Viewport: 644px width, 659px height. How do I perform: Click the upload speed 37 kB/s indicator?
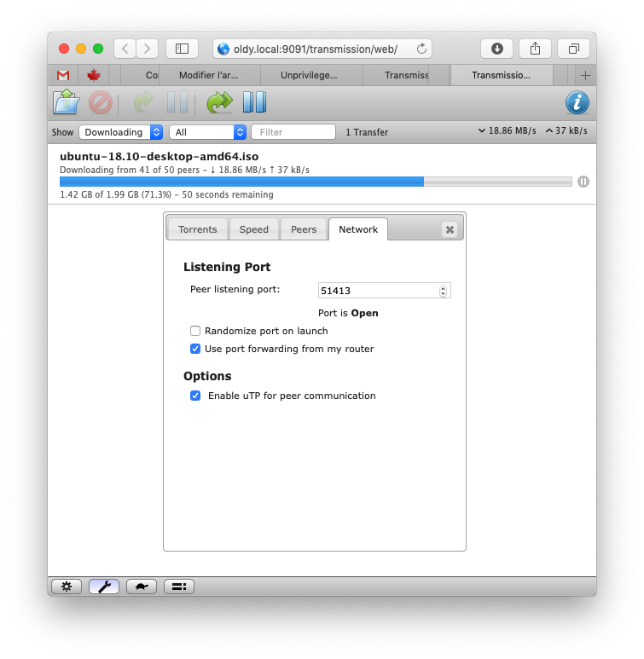566,130
